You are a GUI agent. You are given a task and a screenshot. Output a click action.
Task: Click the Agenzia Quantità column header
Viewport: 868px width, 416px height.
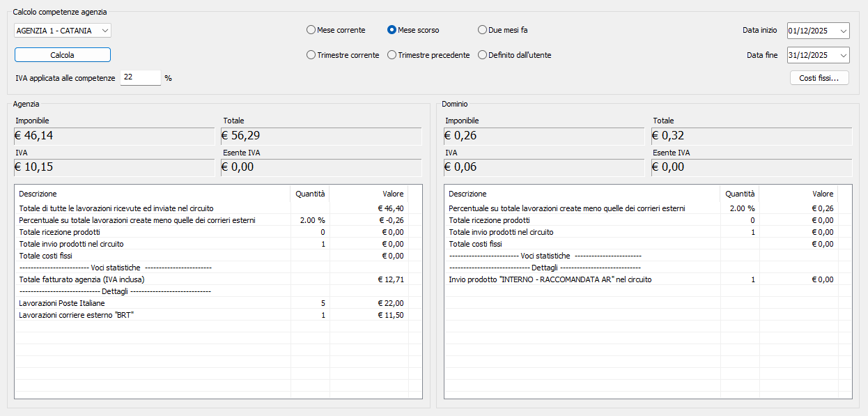tap(309, 194)
